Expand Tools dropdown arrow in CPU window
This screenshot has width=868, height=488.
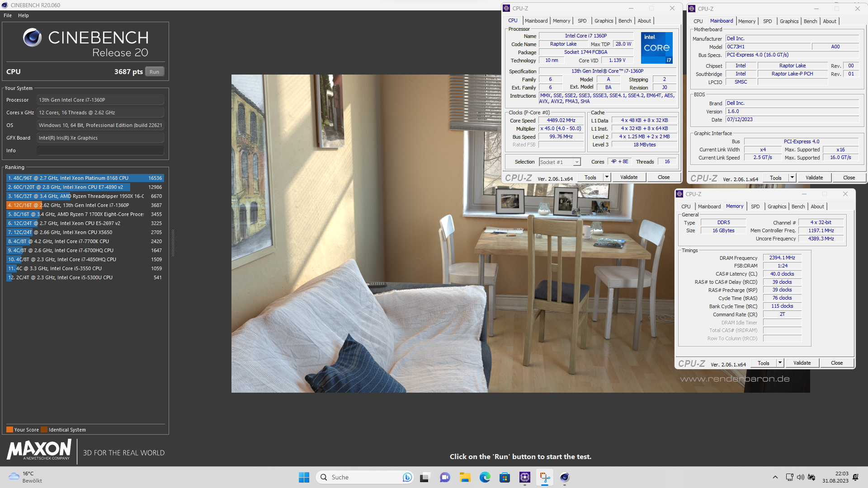(607, 178)
